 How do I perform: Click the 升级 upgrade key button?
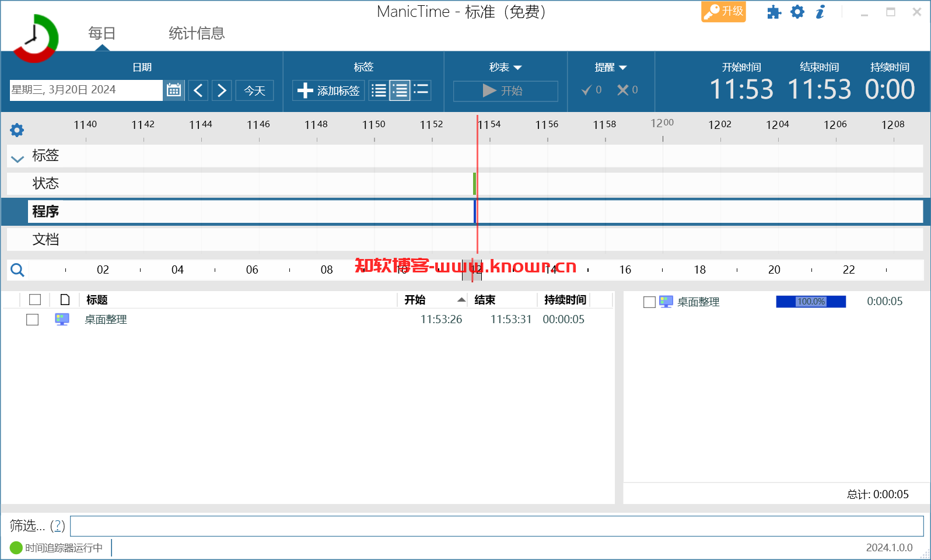pos(723,12)
